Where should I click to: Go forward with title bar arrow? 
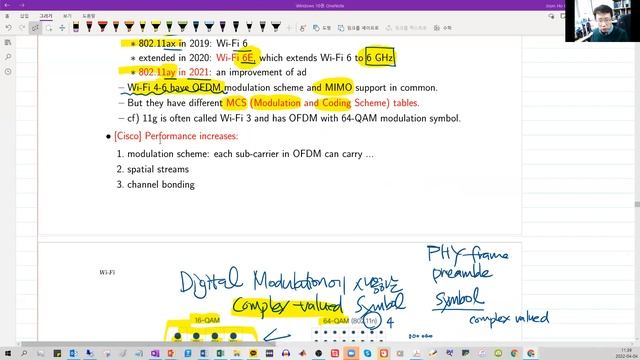pos(22,5)
